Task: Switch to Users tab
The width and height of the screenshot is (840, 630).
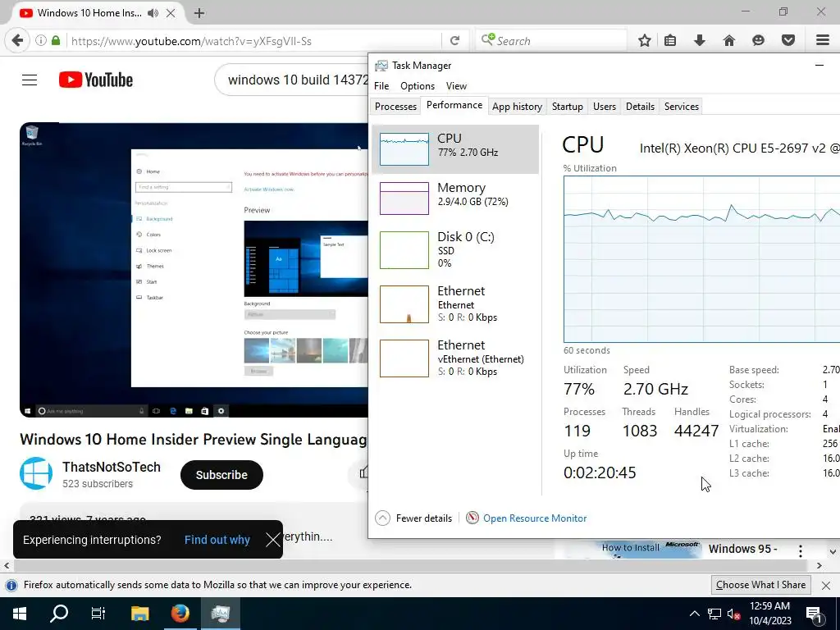Action: [x=605, y=106]
